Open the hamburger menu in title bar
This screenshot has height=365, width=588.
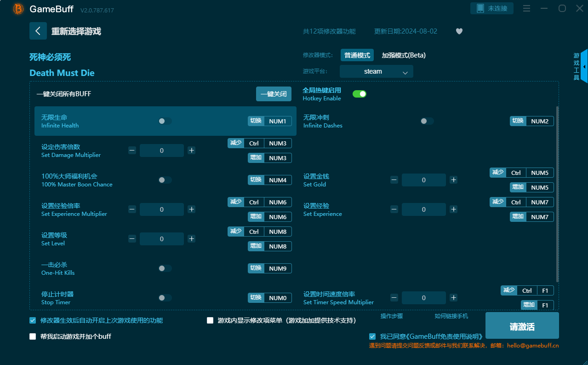click(527, 8)
